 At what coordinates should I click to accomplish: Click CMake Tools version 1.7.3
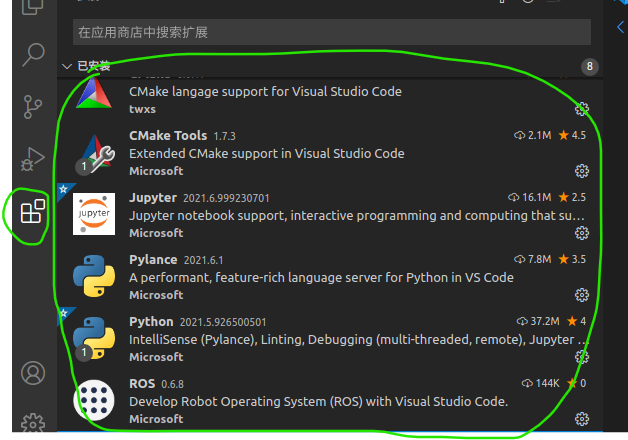(224, 136)
